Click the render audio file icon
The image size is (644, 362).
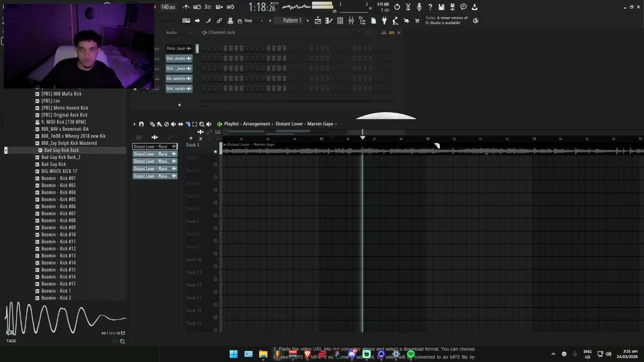click(452, 7)
